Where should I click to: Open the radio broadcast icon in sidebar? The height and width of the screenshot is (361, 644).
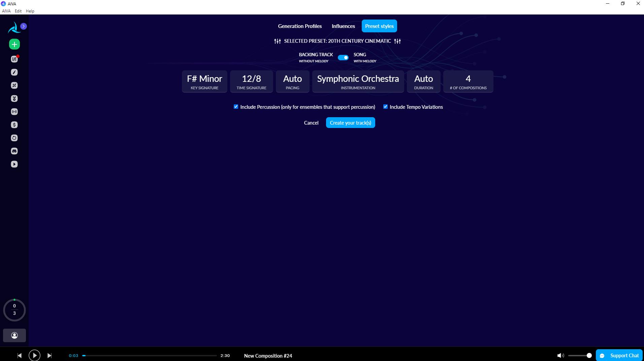14,111
